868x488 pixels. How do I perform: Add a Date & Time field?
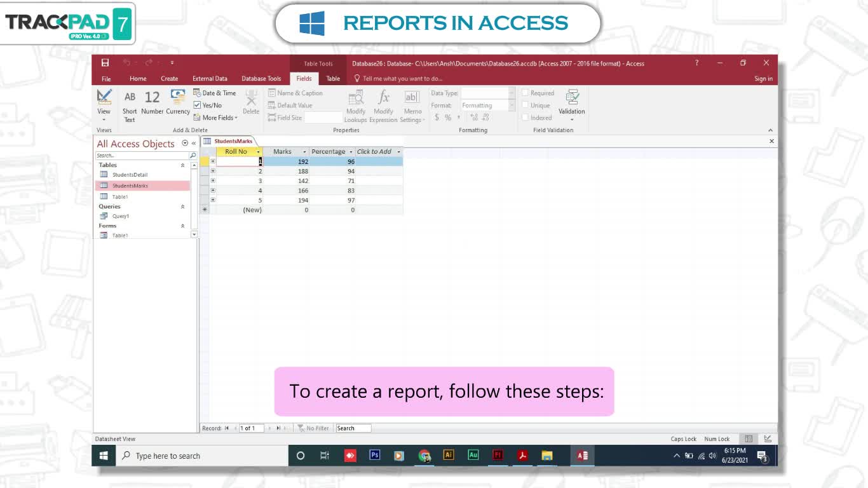point(215,93)
